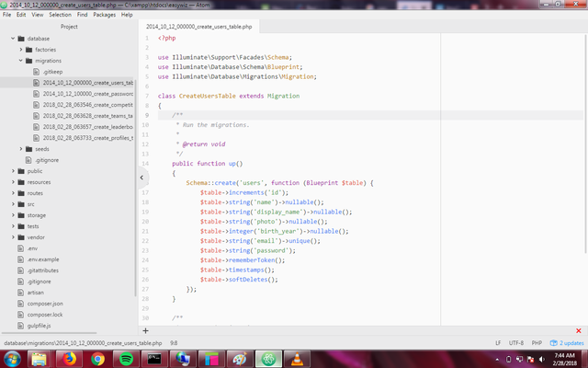Click the Windows Start button
Viewport: 588px width, 368px height.
tap(13, 359)
